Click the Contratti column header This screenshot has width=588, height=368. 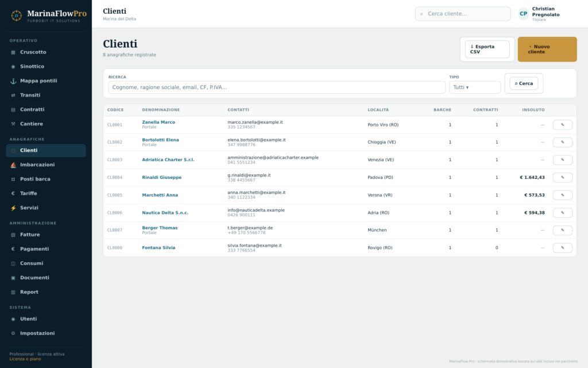pyautogui.click(x=486, y=110)
